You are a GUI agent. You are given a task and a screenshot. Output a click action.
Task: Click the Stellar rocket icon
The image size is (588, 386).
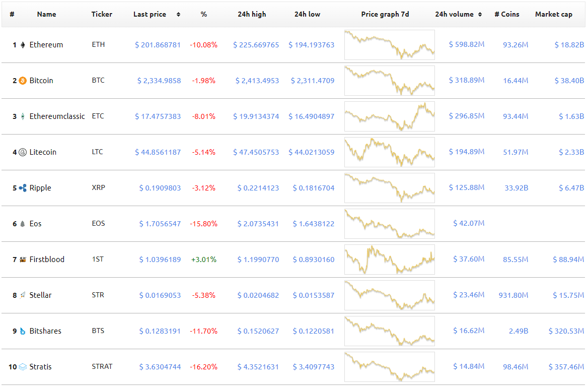click(23, 295)
